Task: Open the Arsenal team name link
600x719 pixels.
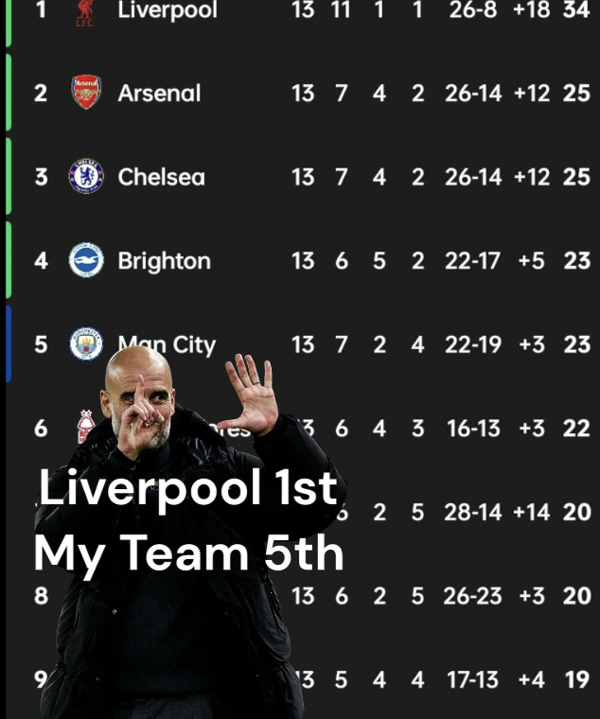Action: click(159, 93)
